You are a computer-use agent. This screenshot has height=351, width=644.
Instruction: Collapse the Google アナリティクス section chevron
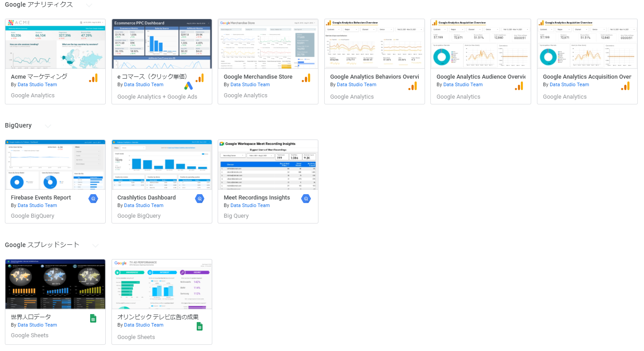pos(89,5)
